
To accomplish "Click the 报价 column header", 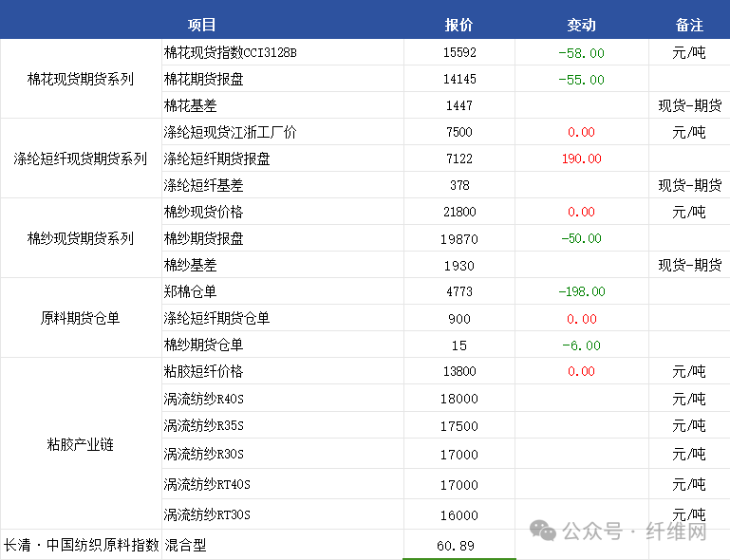I will coord(459,25).
